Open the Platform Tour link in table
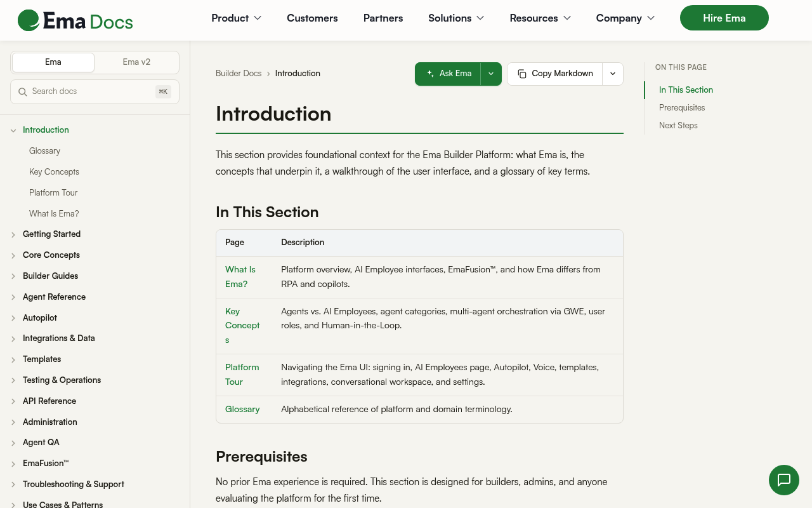812x508 pixels. (x=242, y=375)
